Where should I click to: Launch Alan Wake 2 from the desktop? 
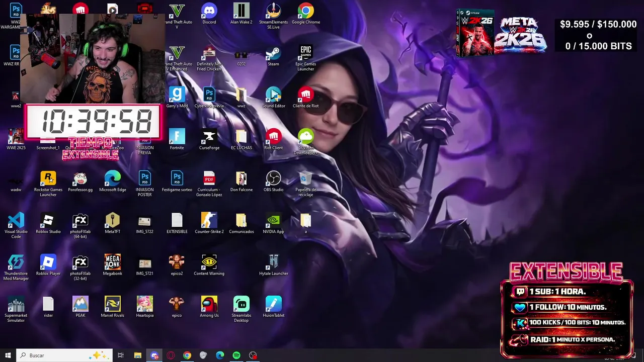pyautogui.click(x=241, y=14)
